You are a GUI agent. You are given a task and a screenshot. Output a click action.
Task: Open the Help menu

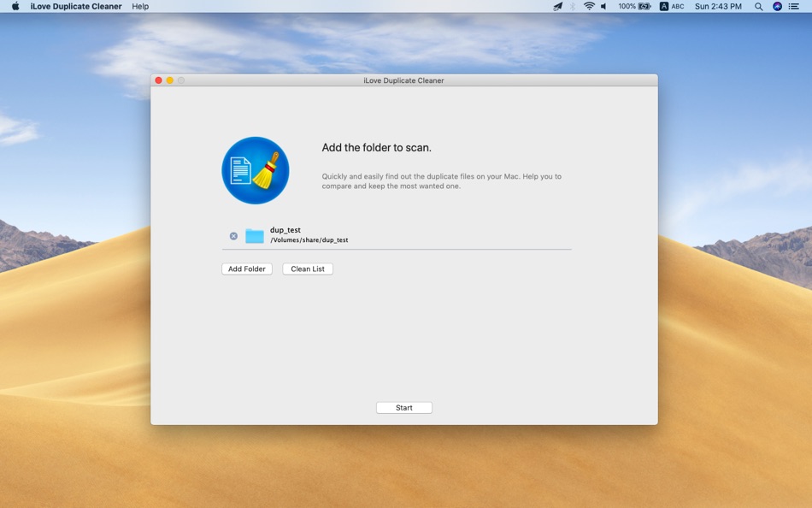[140, 6]
